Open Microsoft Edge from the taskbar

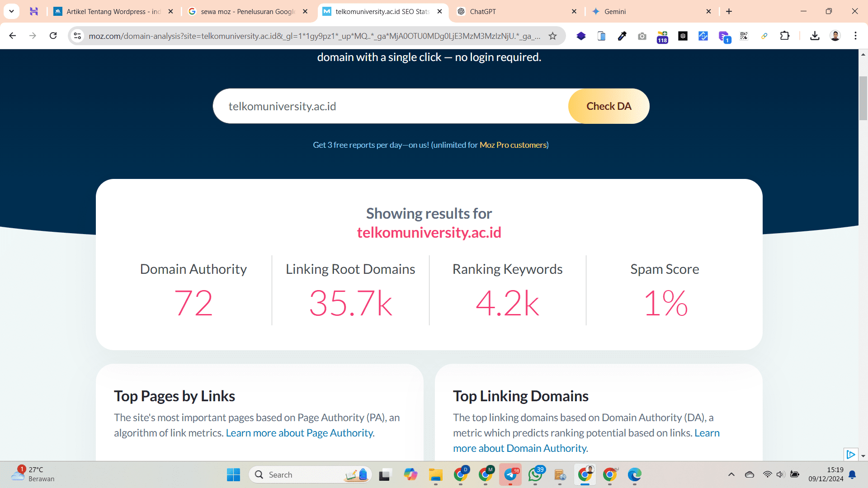tap(634, 474)
